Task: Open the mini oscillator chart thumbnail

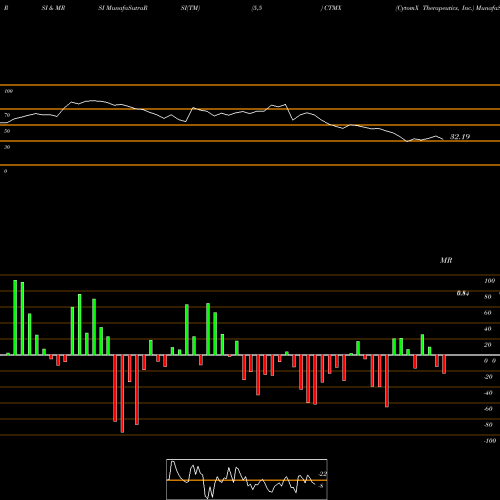Action: 247,479
